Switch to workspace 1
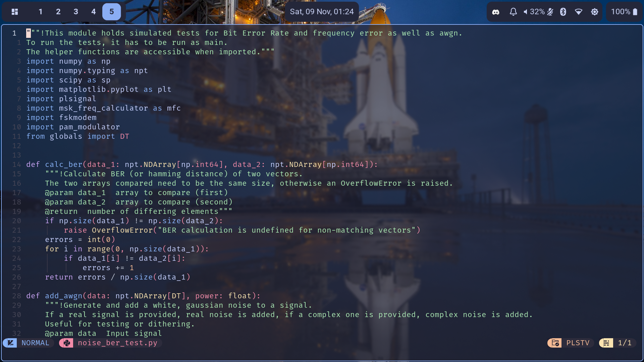Viewport: 644px width, 362px height. click(41, 12)
